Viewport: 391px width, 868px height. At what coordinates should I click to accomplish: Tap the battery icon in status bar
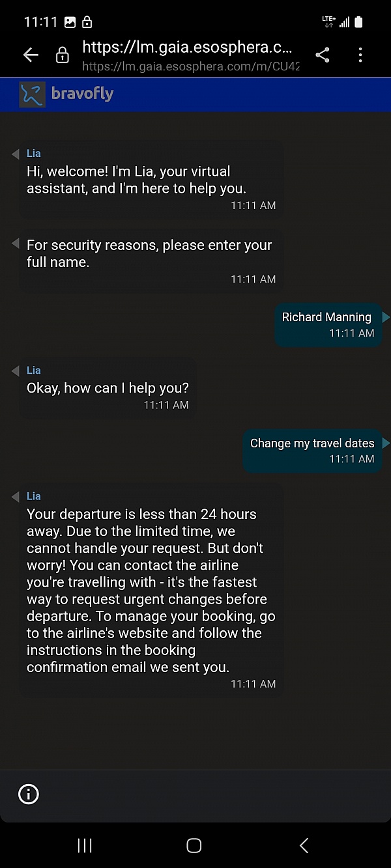pyautogui.click(x=358, y=22)
